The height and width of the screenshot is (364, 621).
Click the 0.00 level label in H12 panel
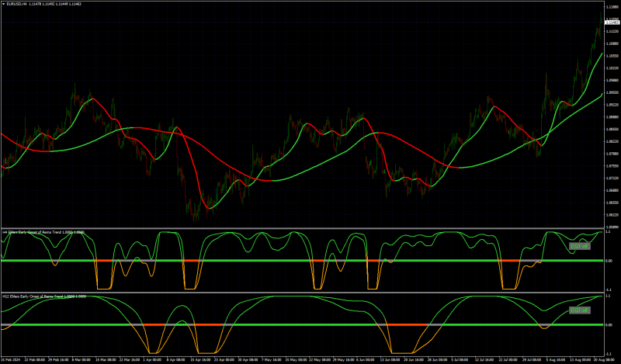(609, 324)
